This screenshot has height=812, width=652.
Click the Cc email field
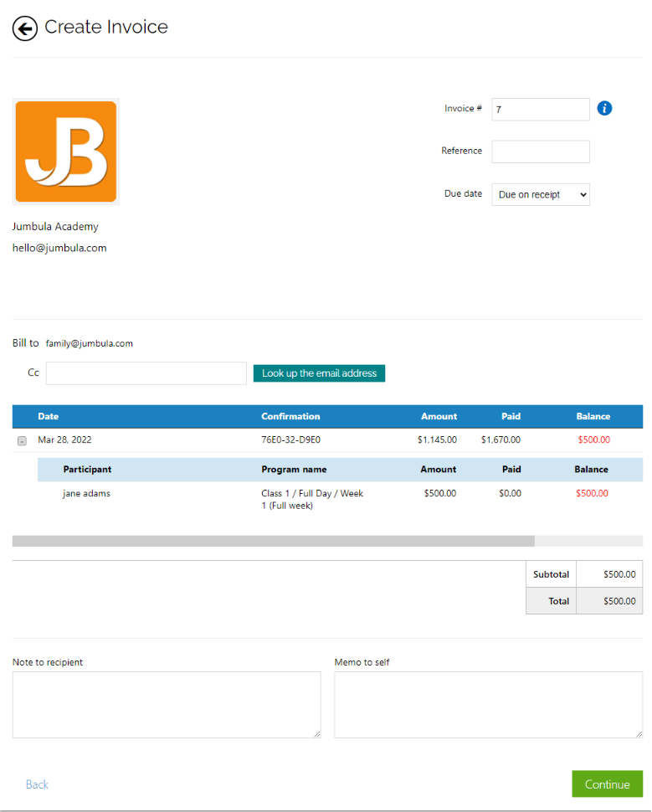146,373
